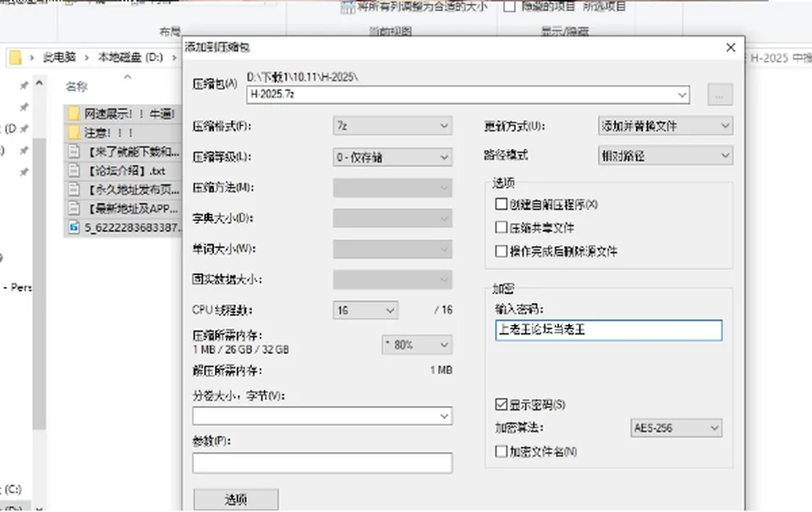Click 本地磁盘 (D:) breadcrumb item
Screen dimensions: 812x512
pos(130,57)
